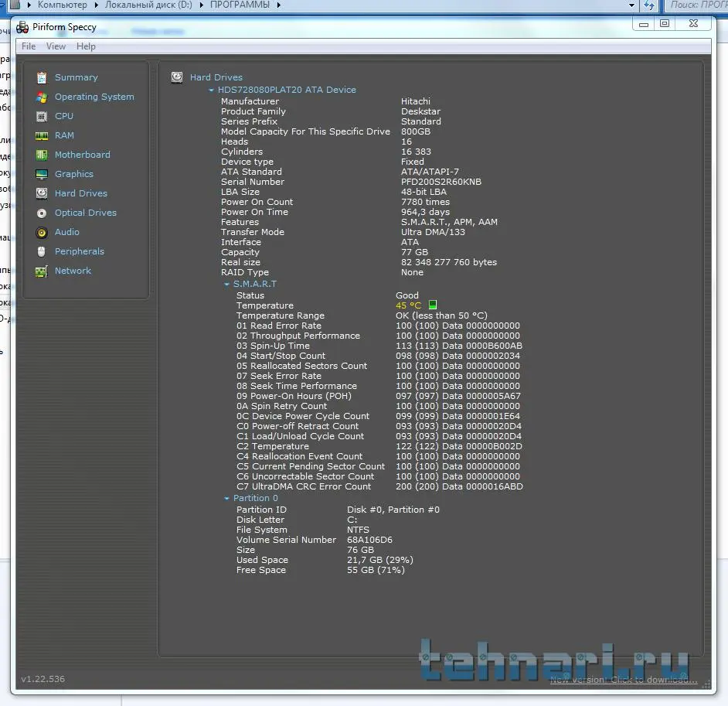Open the Audio speaker icon

(41, 232)
